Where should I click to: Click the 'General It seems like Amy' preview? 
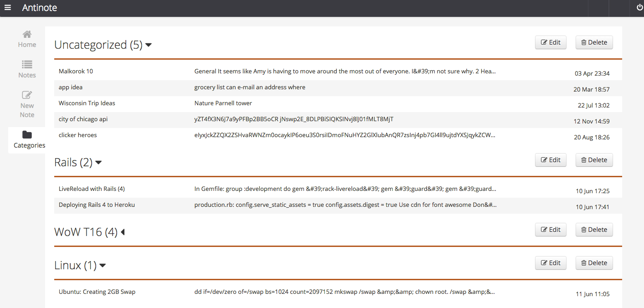(x=345, y=71)
